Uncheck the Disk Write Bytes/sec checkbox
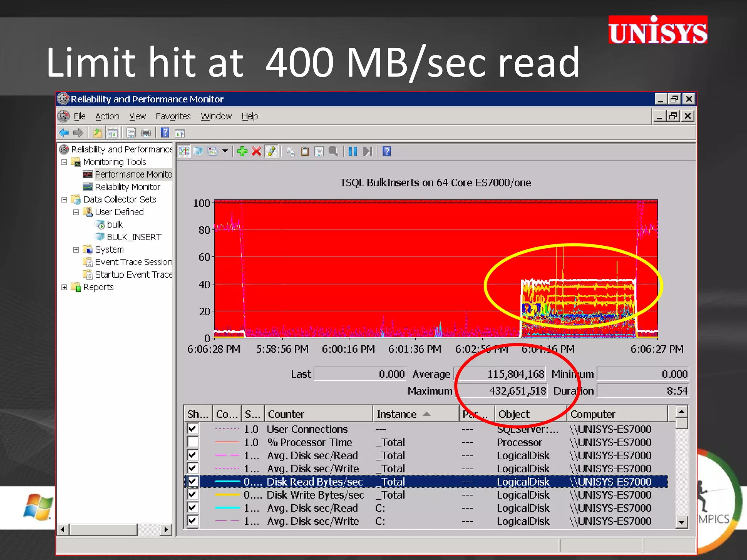Screen dimensions: 747x560 (193, 494)
